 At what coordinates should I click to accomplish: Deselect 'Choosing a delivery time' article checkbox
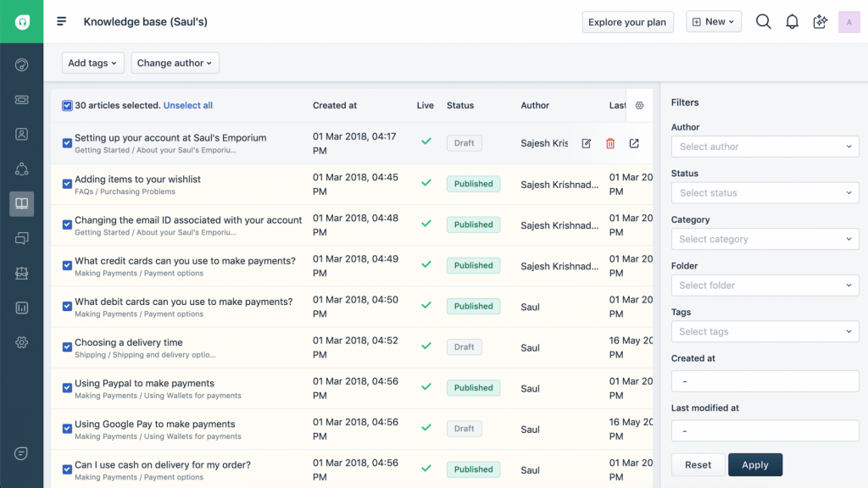67,347
